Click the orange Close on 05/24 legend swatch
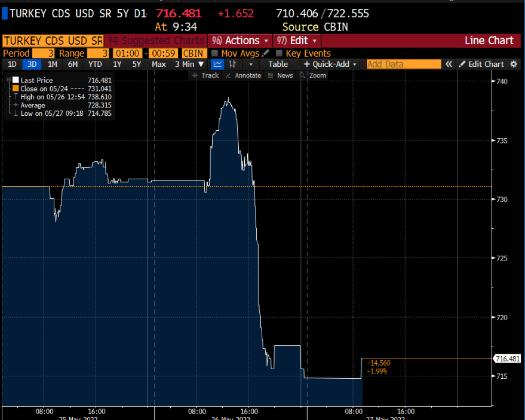525x420 pixels. click(x=16, y=88)
